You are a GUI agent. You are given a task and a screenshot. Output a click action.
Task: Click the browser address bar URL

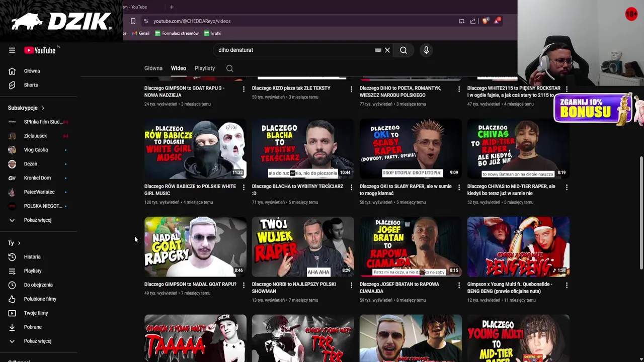(192, 21)
